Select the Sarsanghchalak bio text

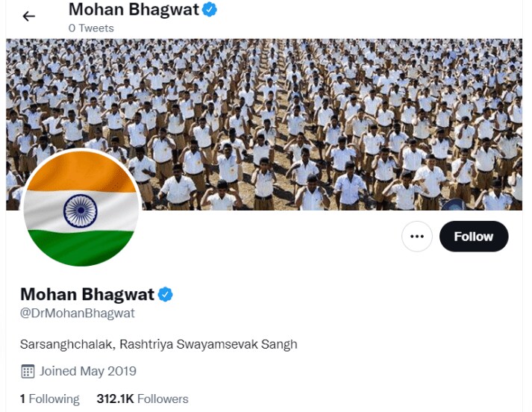click(x=158, y=344)
